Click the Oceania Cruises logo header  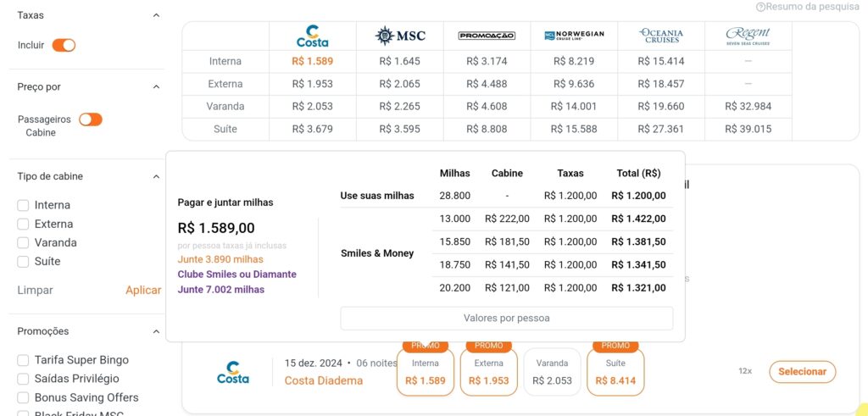pos(662,36)
